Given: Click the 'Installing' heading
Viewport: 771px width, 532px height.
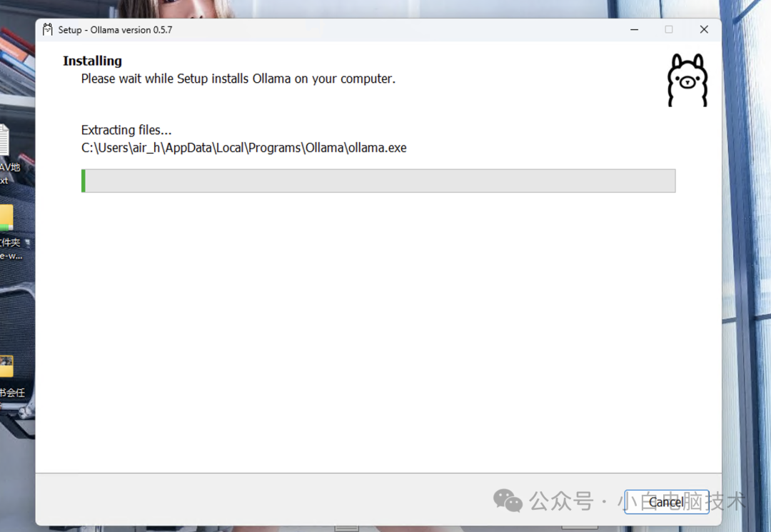Looking at the screenshot, I should 92,61.
